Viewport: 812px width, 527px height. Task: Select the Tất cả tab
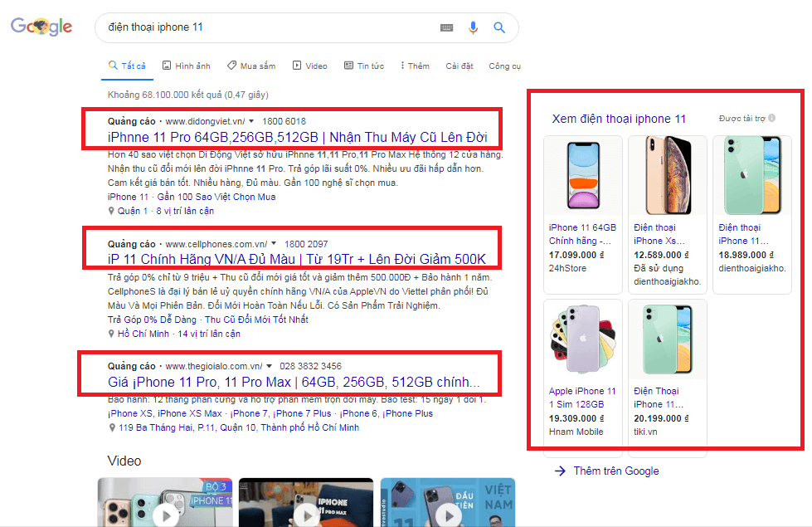(x=127, y=66)
